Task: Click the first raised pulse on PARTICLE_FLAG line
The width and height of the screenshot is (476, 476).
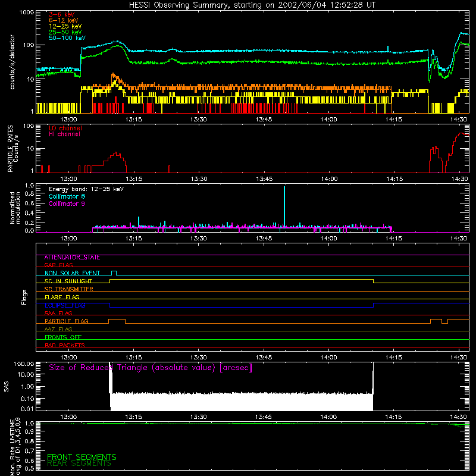Action: (117, 321)
